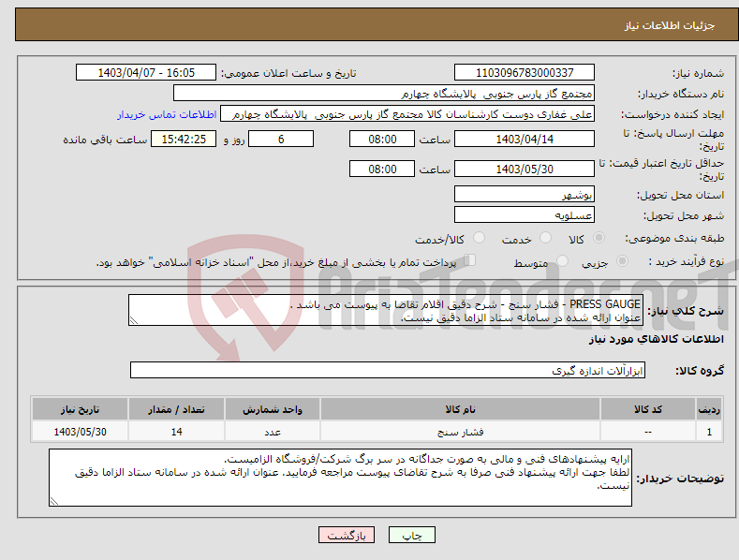Click the resize handle of the description textarea
Viewport: 739px width, 560px height.
(134, 320)
